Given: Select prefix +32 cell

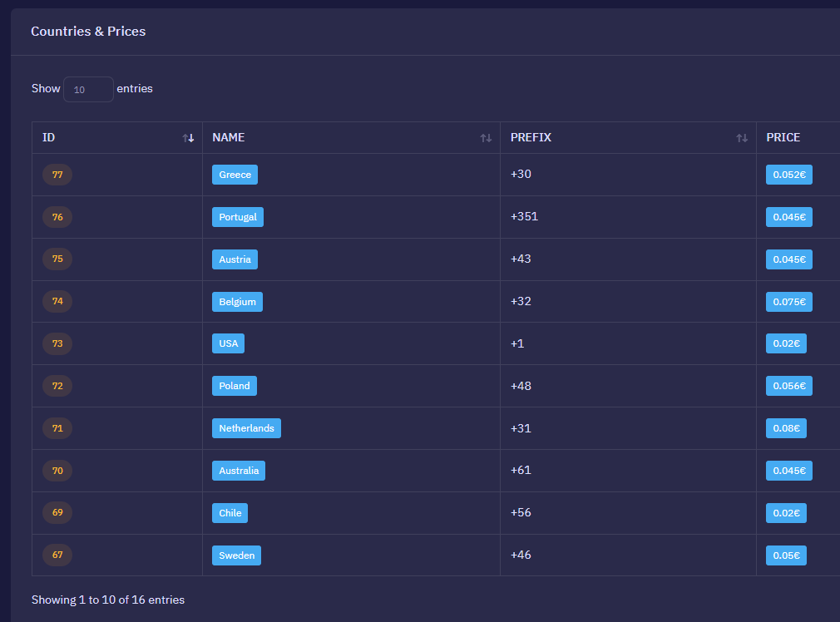Looking at the screenshot, I should (628, 302).
